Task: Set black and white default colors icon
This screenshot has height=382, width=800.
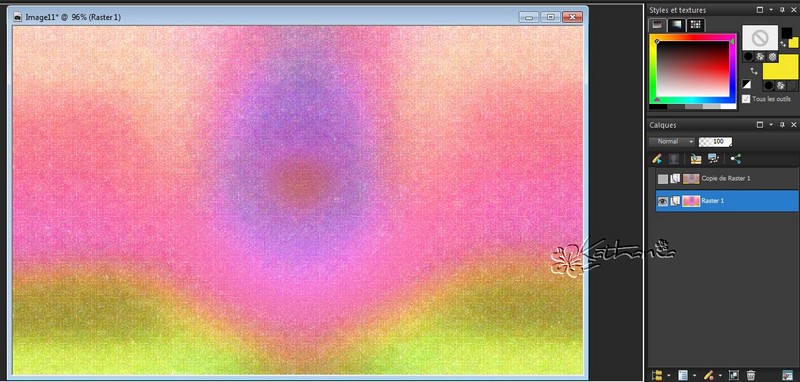Action: coord(746,85)
